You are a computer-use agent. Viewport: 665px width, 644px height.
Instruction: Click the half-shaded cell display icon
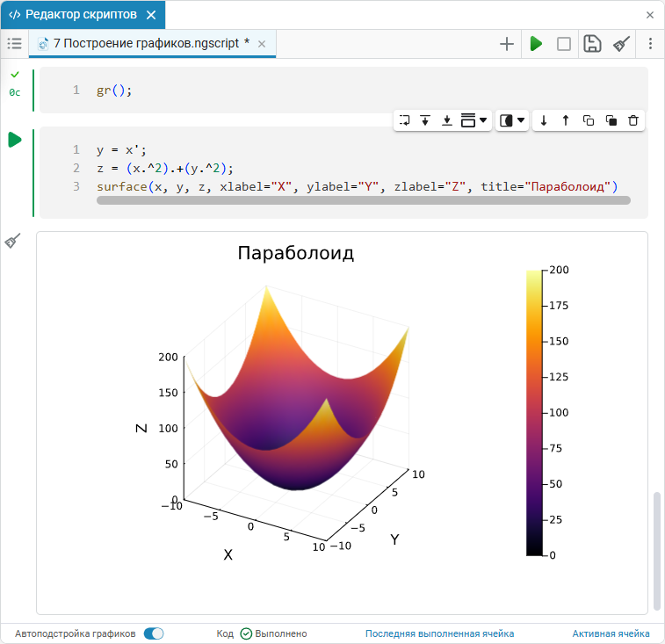tap(506, 121)
